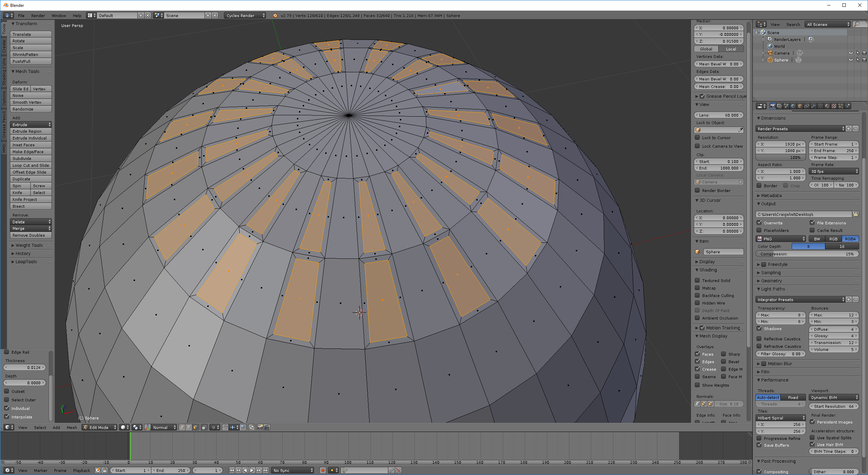868x475 pixels.
Task: Open the Extrude dropdown menu
Action: point(31,124)
